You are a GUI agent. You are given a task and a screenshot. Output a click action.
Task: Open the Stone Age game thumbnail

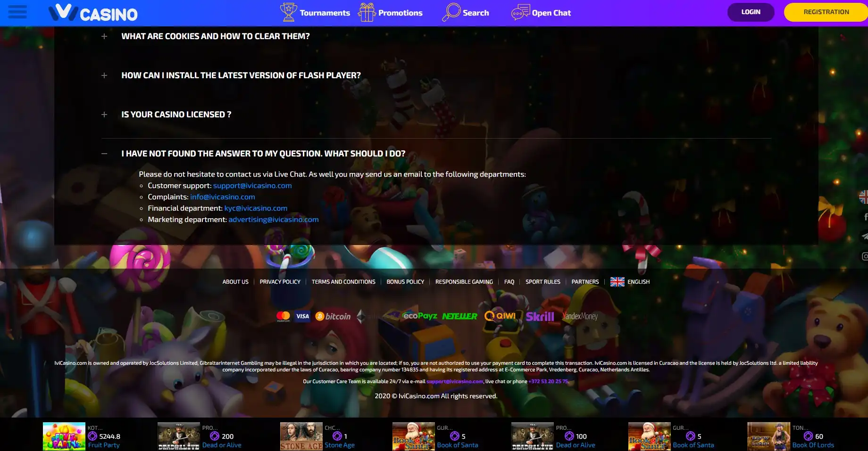pos(301,436)
